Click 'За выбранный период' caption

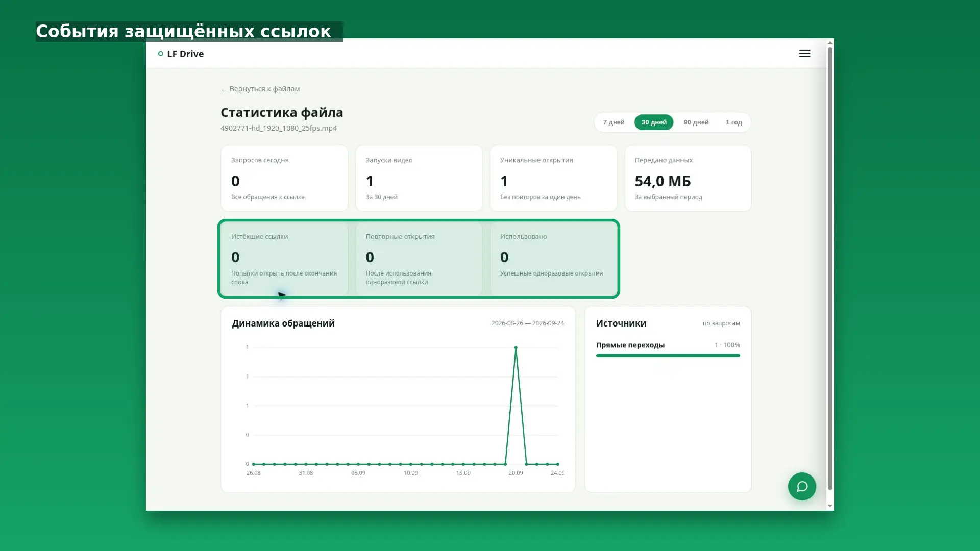click(x=668, y=197)
